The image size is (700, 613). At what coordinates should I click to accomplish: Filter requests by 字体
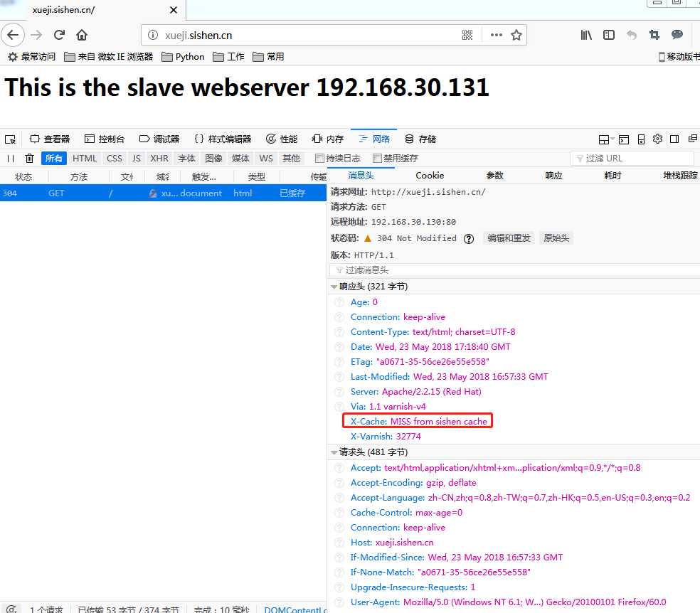point(186,159)
